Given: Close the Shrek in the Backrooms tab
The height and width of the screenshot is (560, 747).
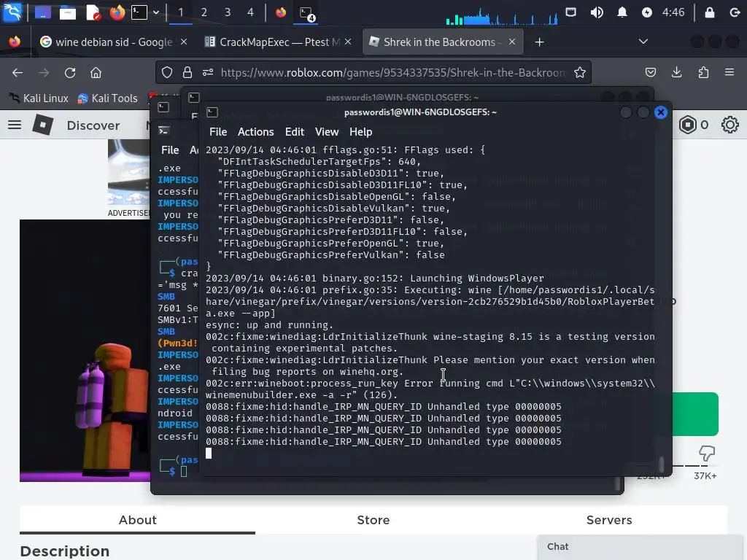Looking at the screenshot, I should click(x=511, y=42).
